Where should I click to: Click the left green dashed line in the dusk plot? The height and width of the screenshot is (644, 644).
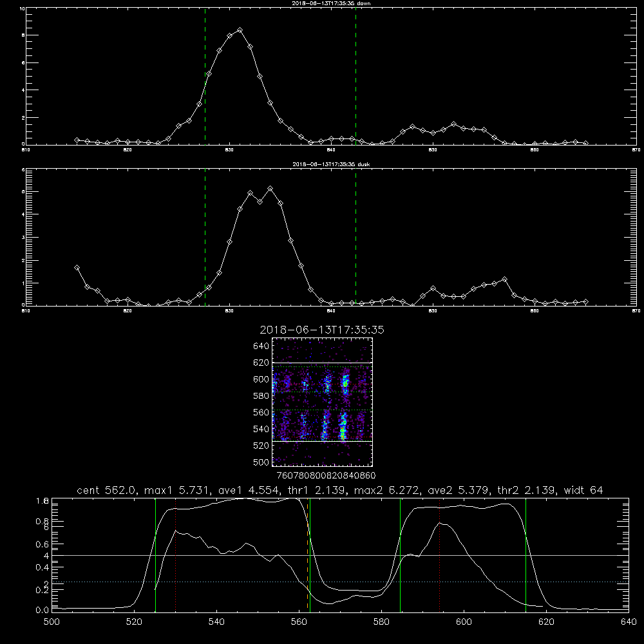click(205, 237)
